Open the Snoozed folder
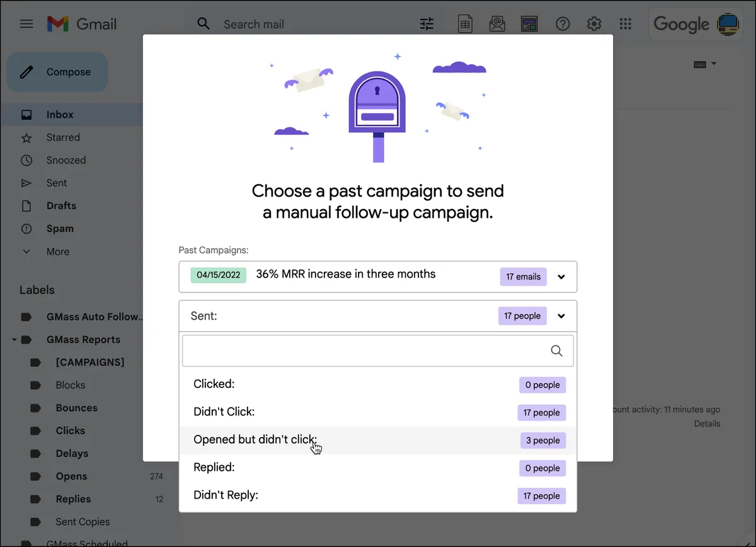The width and height of the screenshot is (756, 547). point(66,160)
